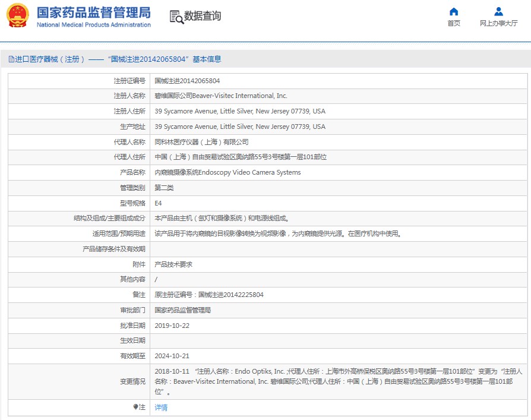Click the national emblem logo

pos(18,15)
